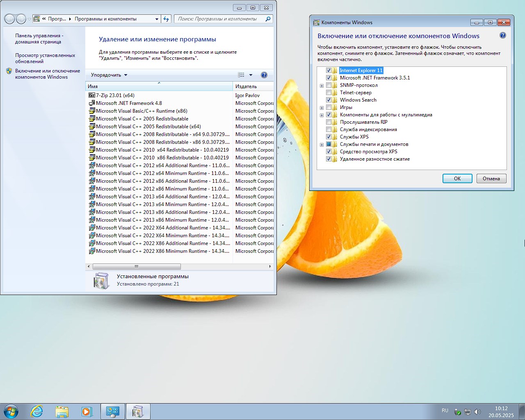
Task: Open the volume control in system tray
Action: tap(477, 412)
